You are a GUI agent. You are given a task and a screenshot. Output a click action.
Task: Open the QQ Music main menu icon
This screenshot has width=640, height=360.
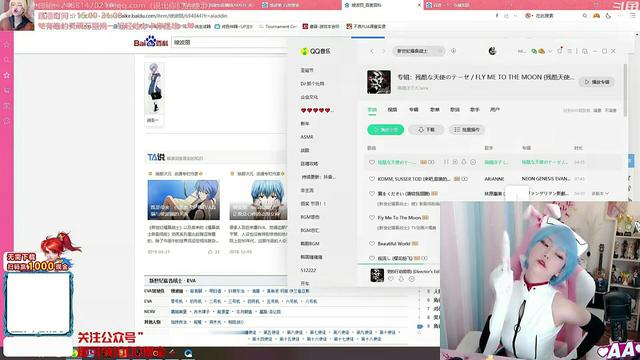[569, 51]
